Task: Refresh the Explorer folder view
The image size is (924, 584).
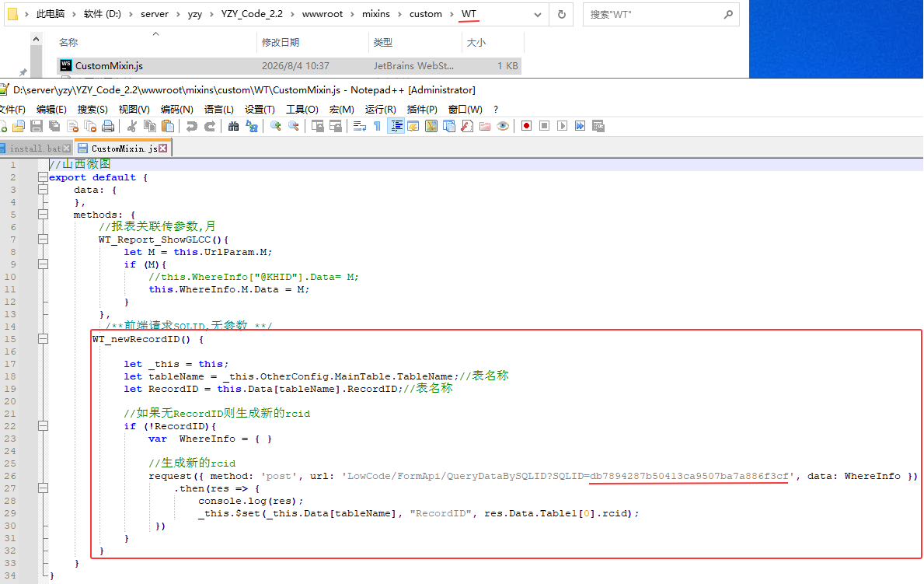Action: click(562, 15)
